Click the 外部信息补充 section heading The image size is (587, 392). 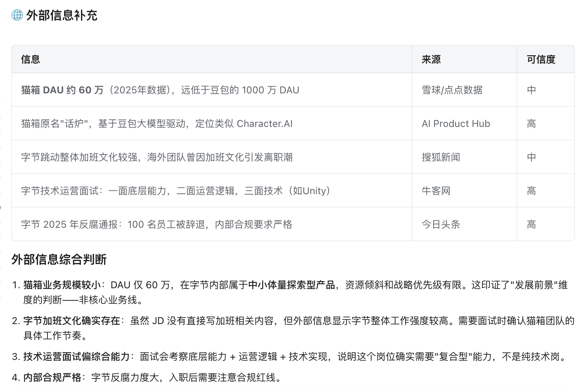click(62, 15)
